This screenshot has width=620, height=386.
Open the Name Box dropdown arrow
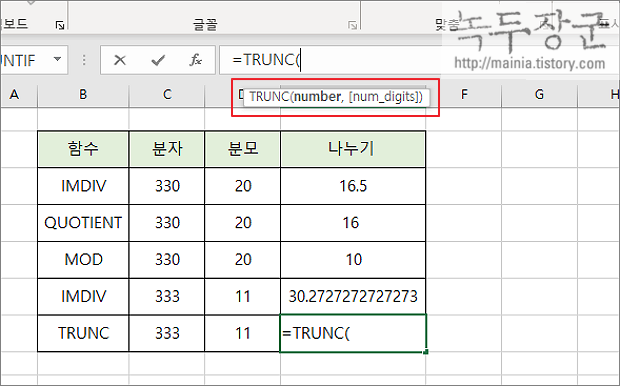(57, 59)
